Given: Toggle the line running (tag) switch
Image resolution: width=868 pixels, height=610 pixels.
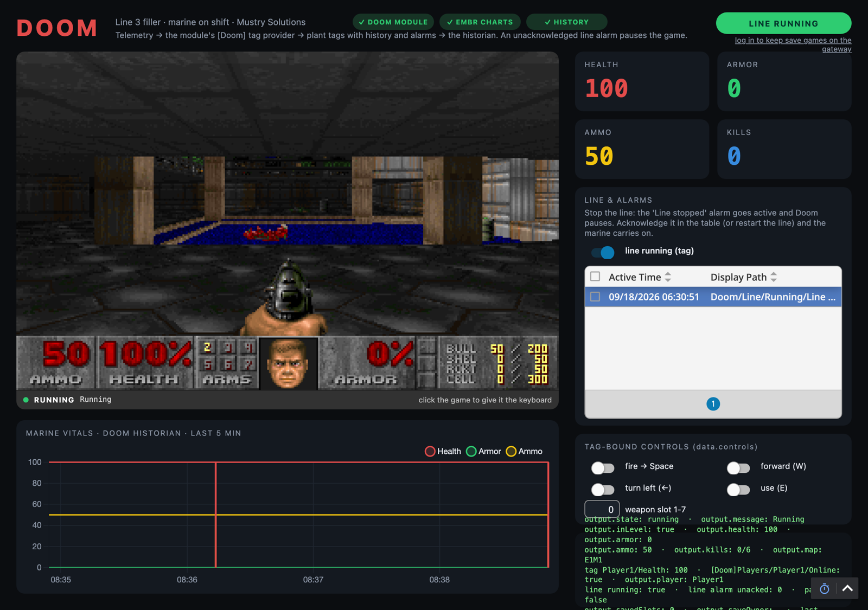Looking at the screenshot, I should [x=603, y=252].
